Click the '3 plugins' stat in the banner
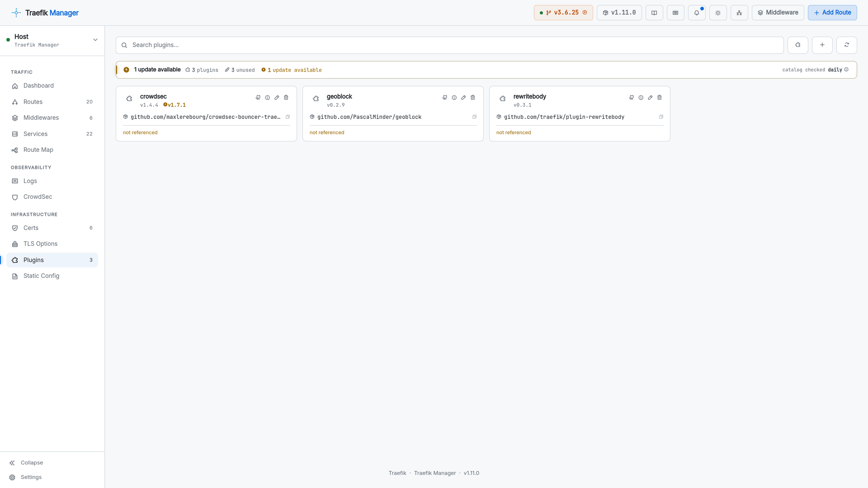The height and width of the screenshot is (488, 868). pyautogui.click(x=202, y=70)
